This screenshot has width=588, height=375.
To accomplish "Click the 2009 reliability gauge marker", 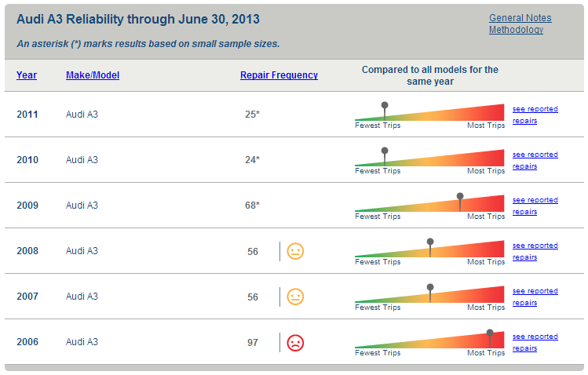I will 460,196.
